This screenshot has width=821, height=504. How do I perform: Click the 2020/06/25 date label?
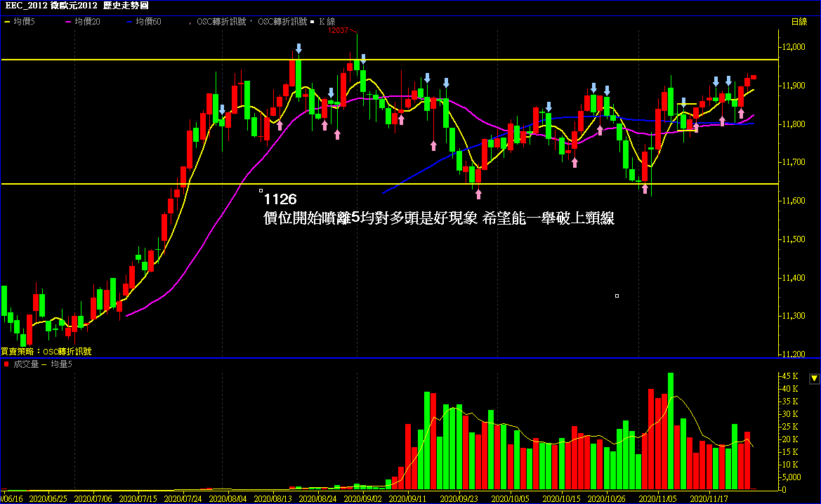tap(48, 499)
